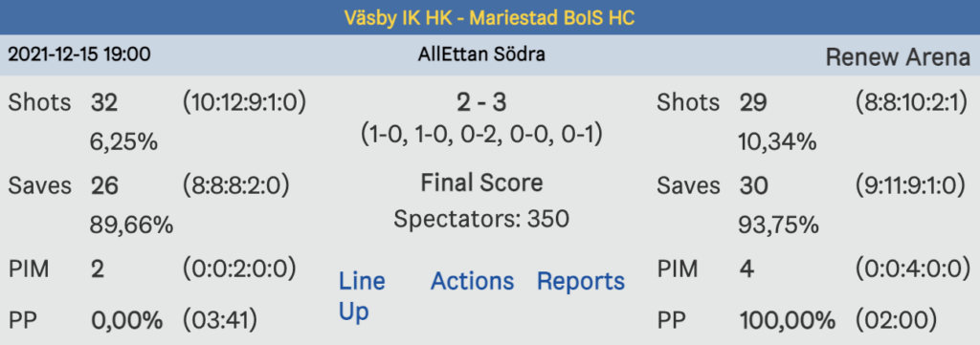Open the Actions link
This screenshot has height=345, width=980.
472,281
